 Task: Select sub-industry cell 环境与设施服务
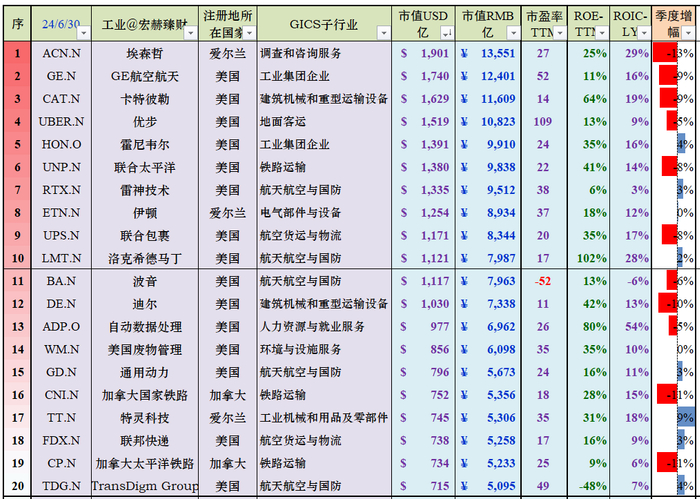325,349
